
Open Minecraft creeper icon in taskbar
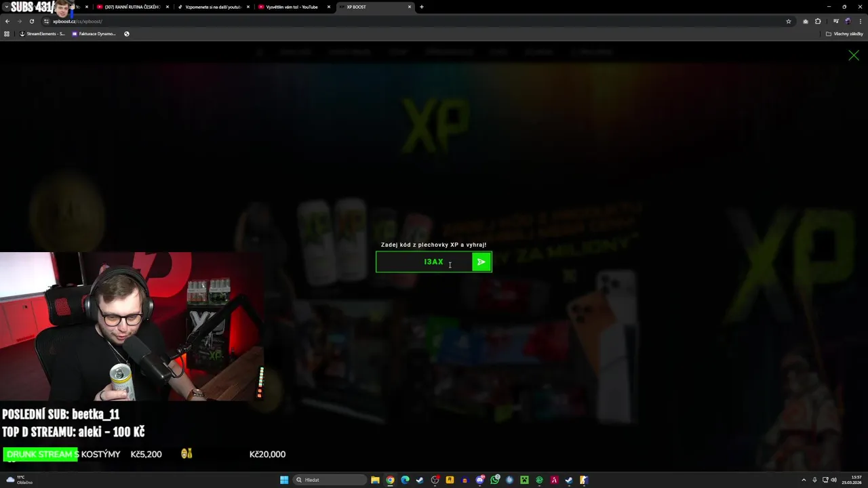point(524,480)
